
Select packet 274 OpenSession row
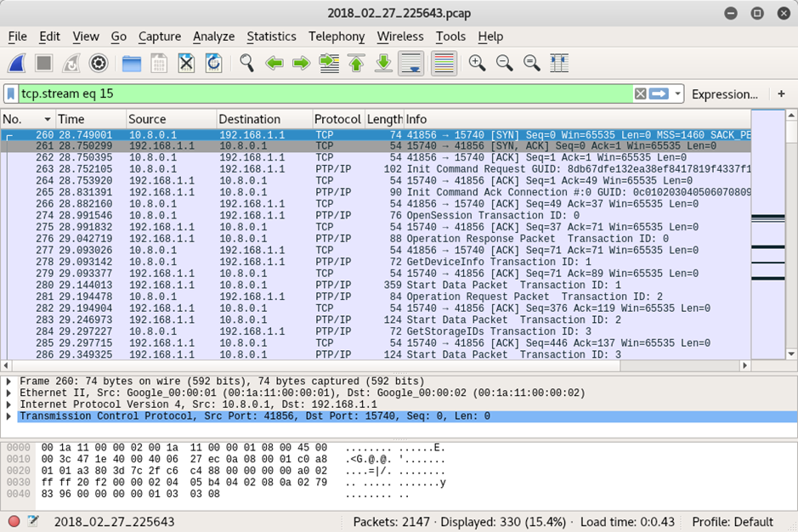(x=376, y=215)
